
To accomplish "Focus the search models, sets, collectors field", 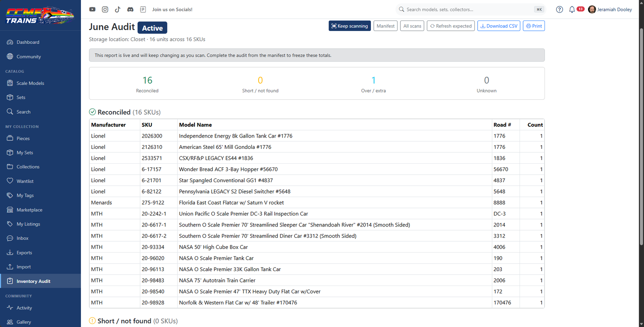I will coord(470,9).
